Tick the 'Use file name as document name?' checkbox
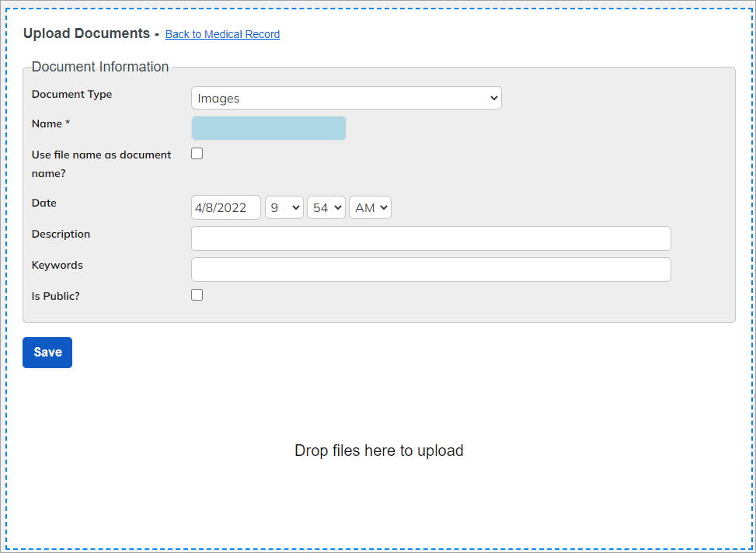Viewport: 756px width, 553px height. [197, 153]
